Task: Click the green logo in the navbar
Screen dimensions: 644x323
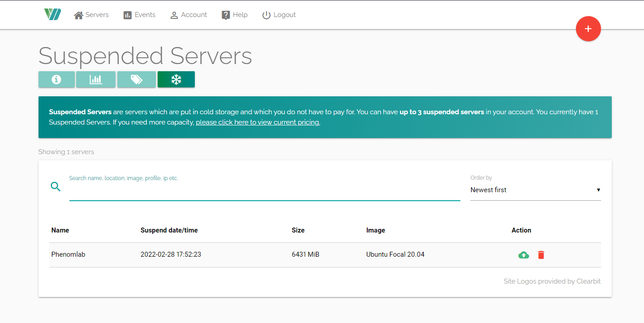Action: [52, 14]
